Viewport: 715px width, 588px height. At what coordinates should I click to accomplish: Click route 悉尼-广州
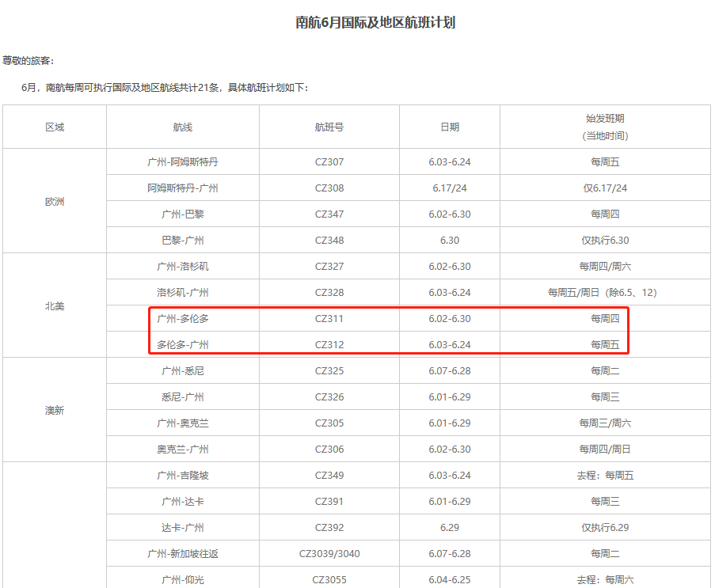click(x=183, y=397)
